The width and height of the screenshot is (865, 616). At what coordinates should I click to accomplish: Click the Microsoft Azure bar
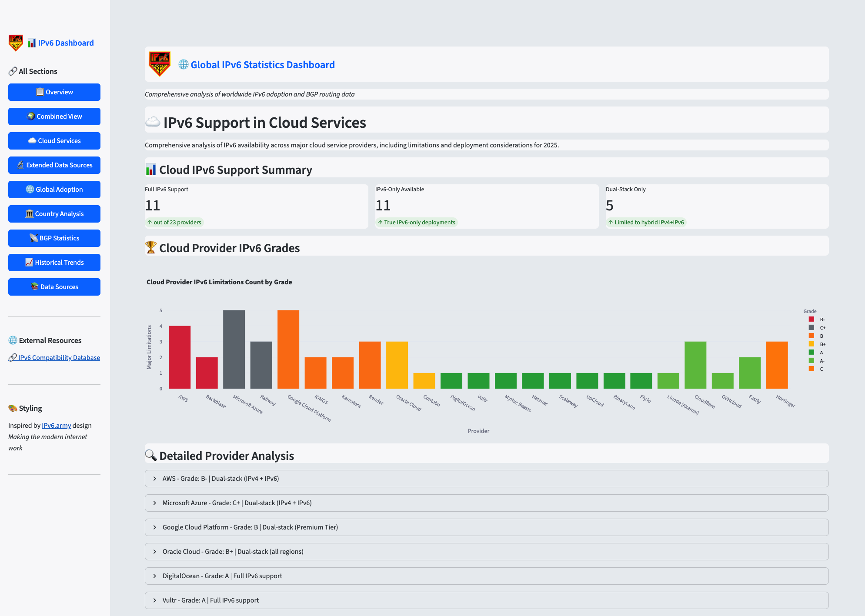(x=234, y=350)
